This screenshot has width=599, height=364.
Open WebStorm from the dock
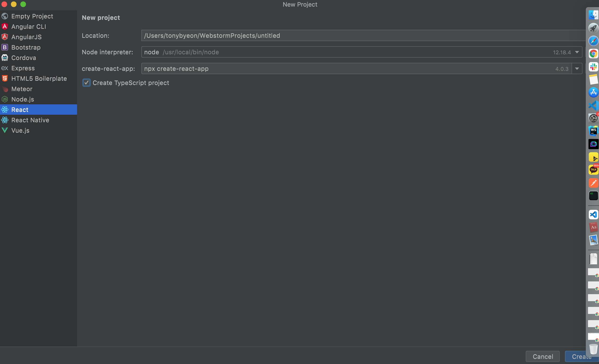(x=593, y=131)
